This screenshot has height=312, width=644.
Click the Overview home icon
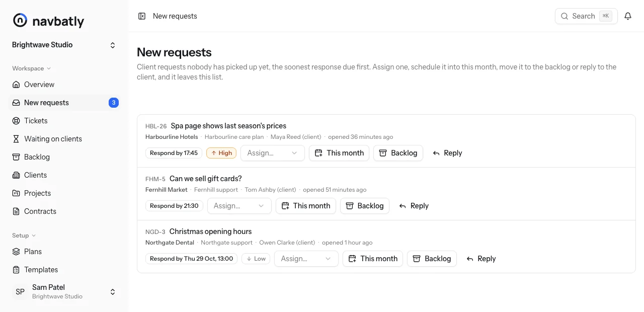click(16, 85)
